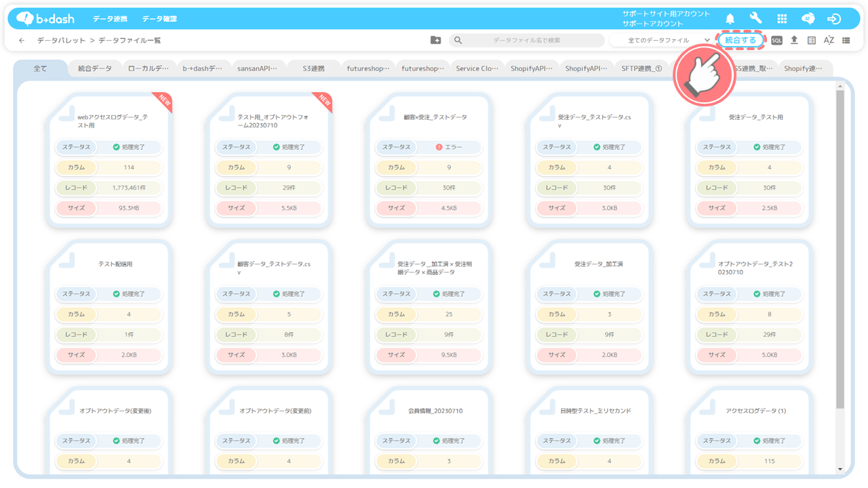
Task: Select the 全て tab
Action: tap(41, 68)
